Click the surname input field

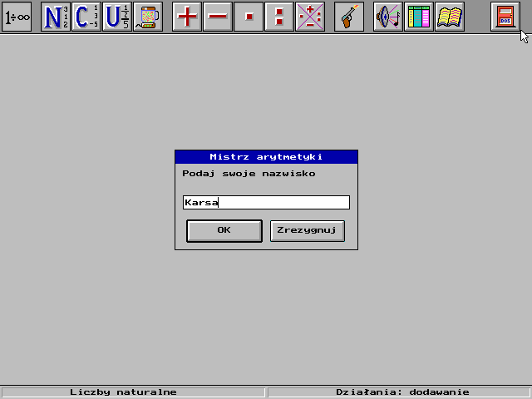pos(266,202)
